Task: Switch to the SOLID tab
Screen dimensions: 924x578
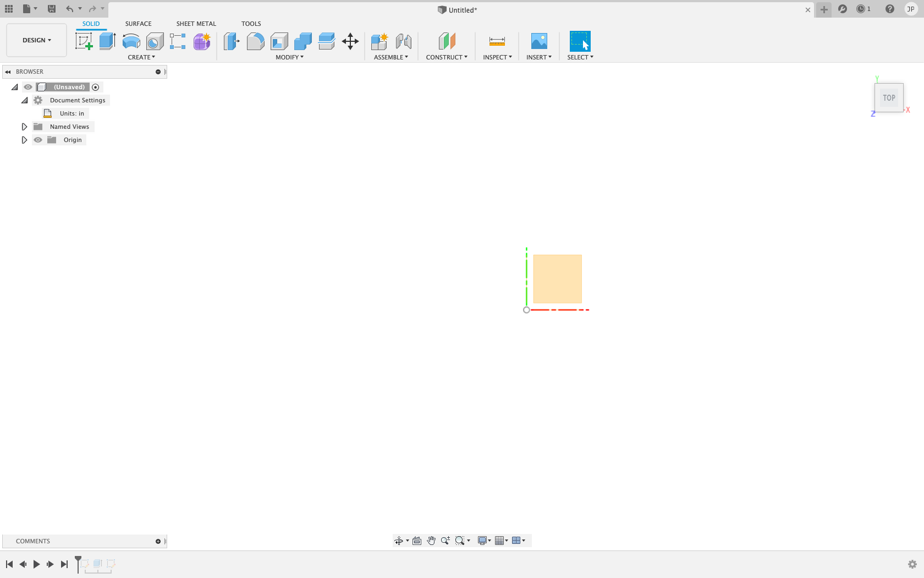Action: pos(91,24)
